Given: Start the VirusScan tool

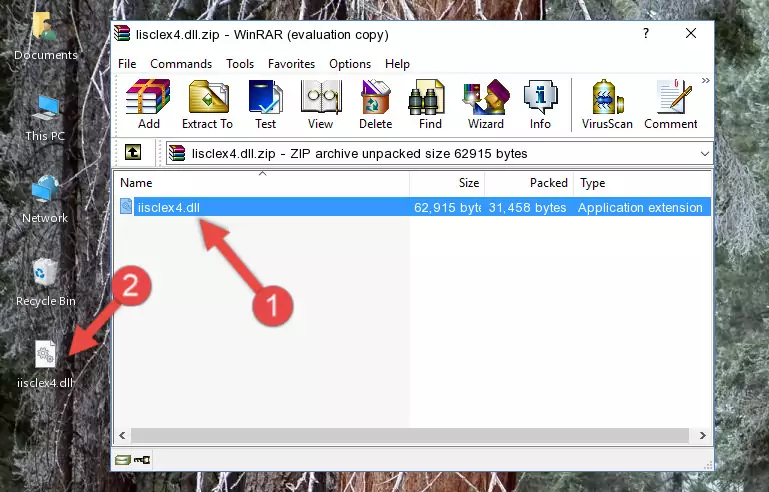Looking at the screenshot, I should (607, 104).
